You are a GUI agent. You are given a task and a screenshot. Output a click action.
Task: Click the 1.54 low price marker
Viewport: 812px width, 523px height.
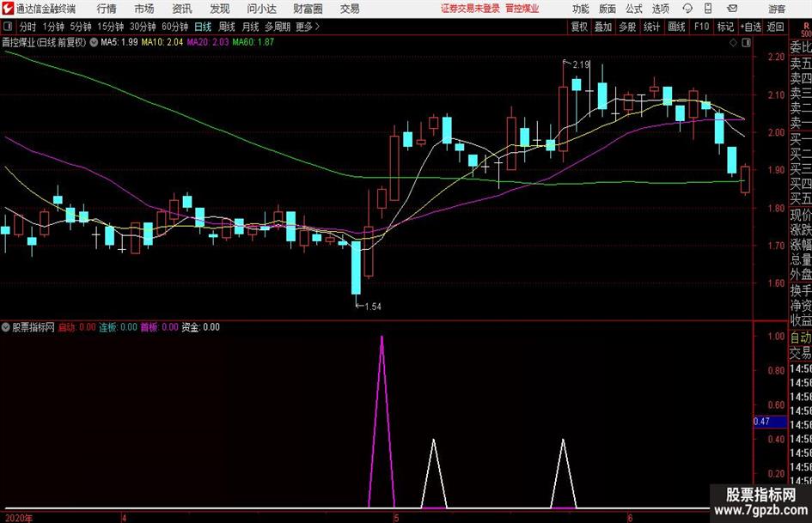coord(373,307)
